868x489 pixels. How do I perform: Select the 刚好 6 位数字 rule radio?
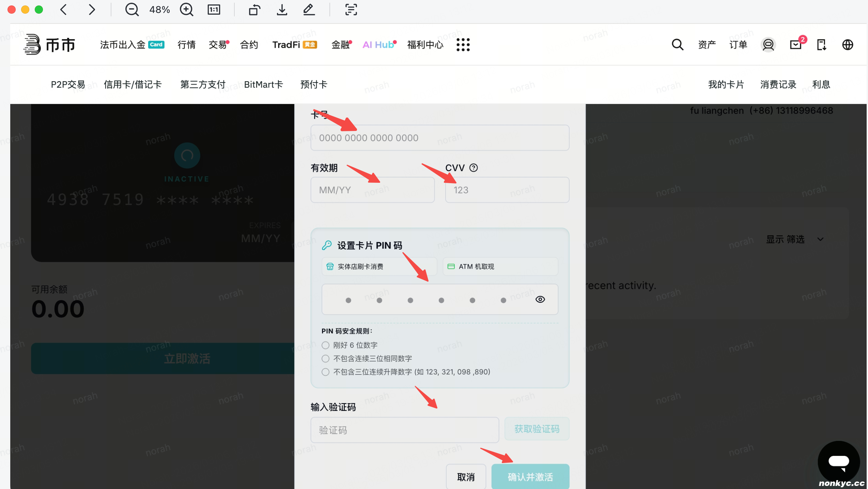pos(325,345)
